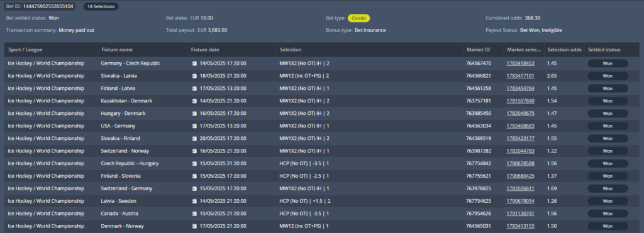Open market selection link 1781507840

[x=520, y=101]
